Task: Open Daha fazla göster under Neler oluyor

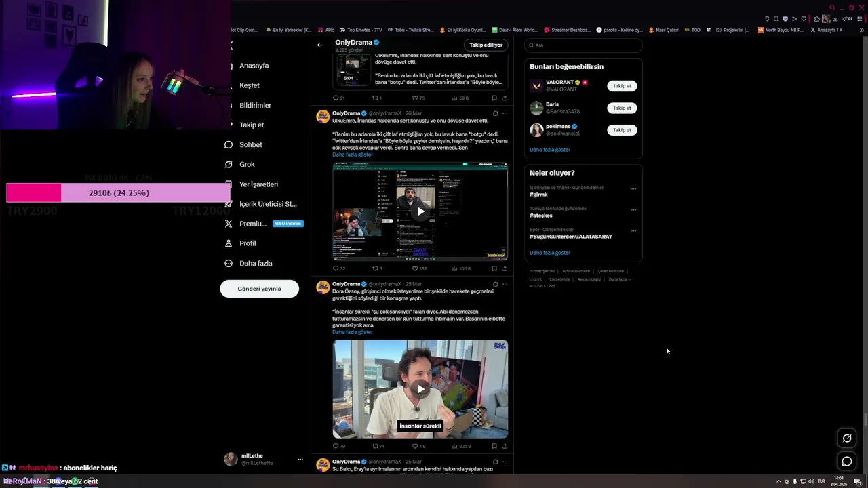Action: pos(550,253)
